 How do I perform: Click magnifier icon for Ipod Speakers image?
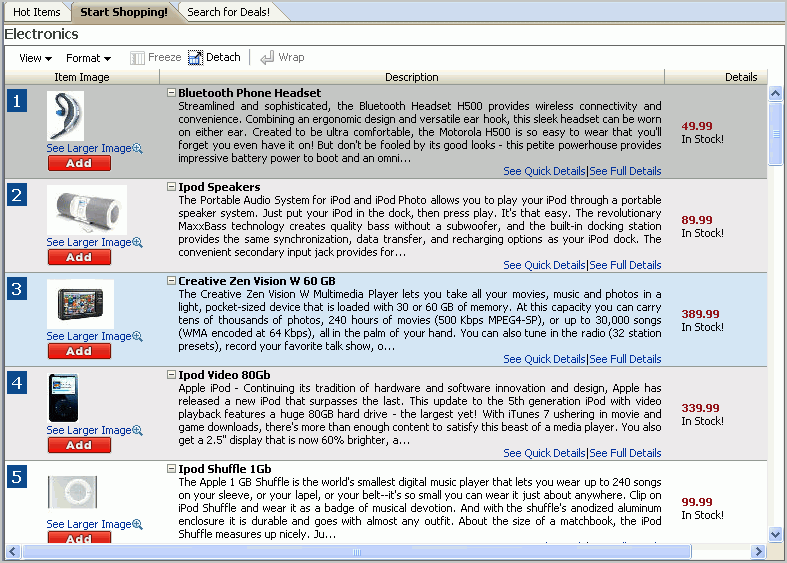138,242
